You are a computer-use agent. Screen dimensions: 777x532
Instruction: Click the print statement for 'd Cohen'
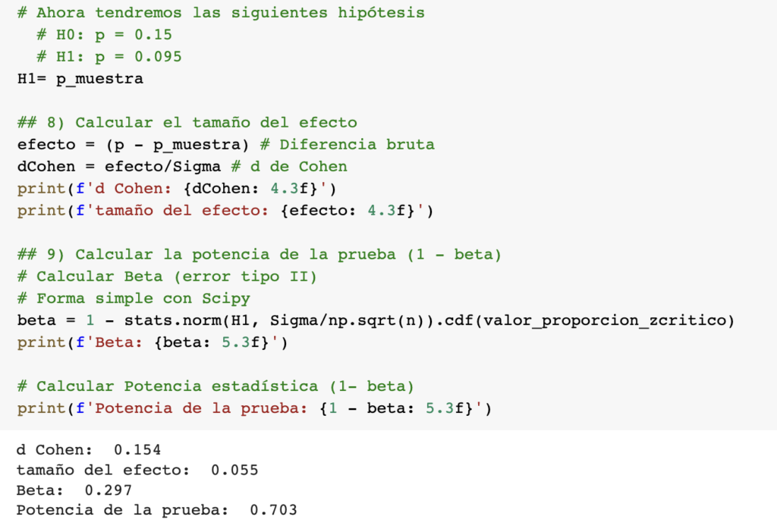click(176, 189)
